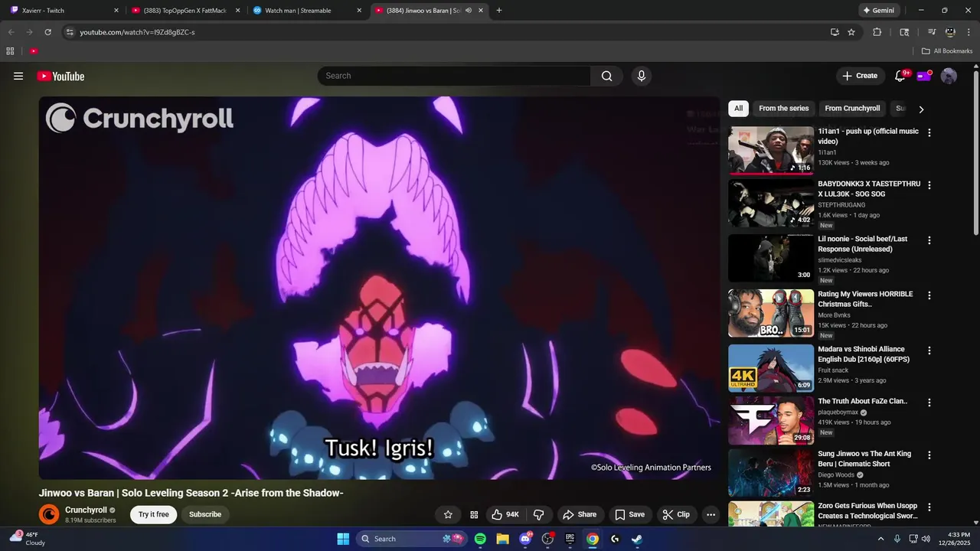Show next filter chips with right arrow

coord(921,109)
